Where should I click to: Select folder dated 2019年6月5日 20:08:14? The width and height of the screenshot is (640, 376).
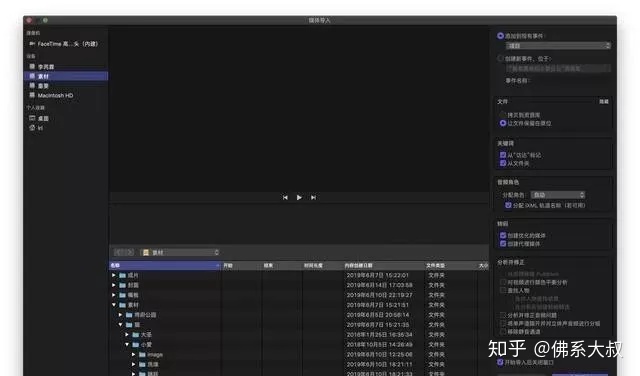coord(299,315)
